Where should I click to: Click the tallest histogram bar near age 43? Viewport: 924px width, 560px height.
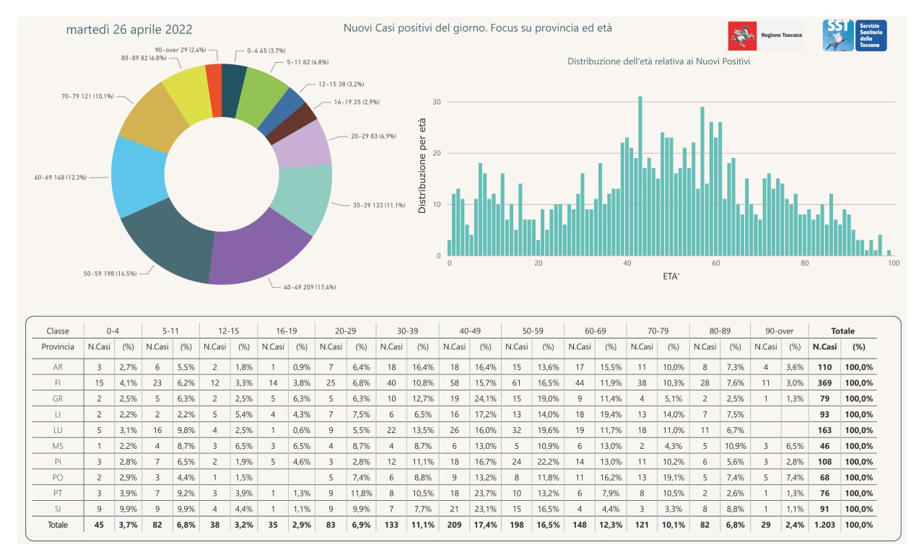pyautogui.click(x=640, y=175)
